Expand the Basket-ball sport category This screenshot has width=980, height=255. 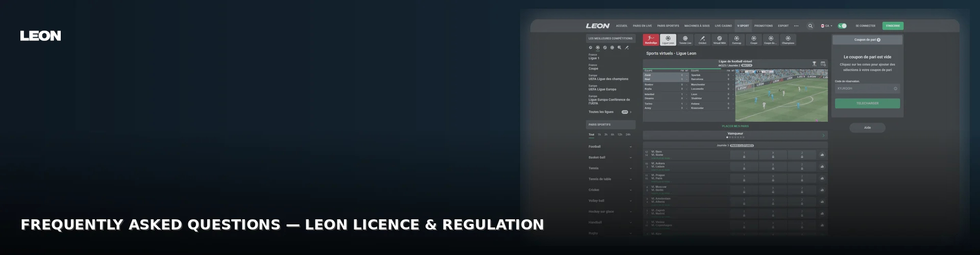tap(610, 158)
